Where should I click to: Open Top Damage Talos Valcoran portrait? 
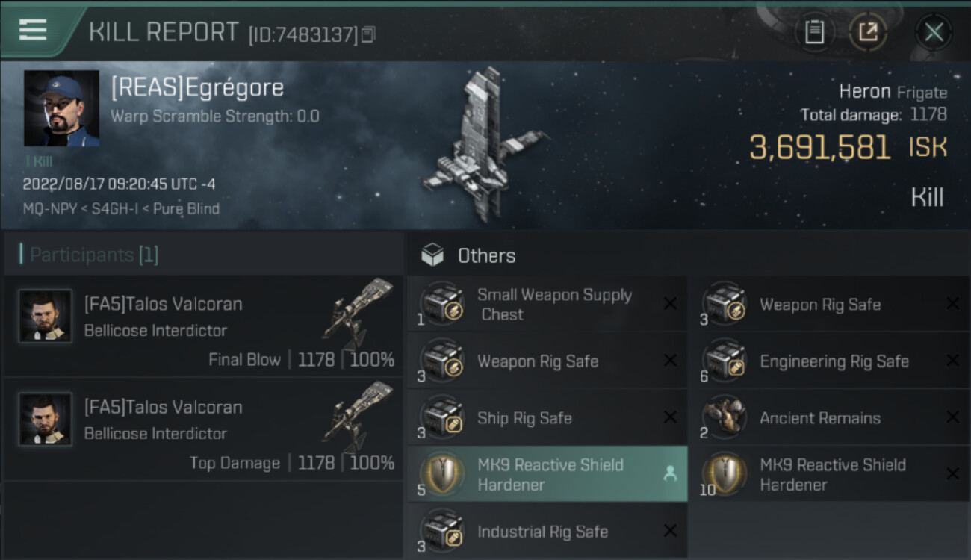click(x=46, y=419)
